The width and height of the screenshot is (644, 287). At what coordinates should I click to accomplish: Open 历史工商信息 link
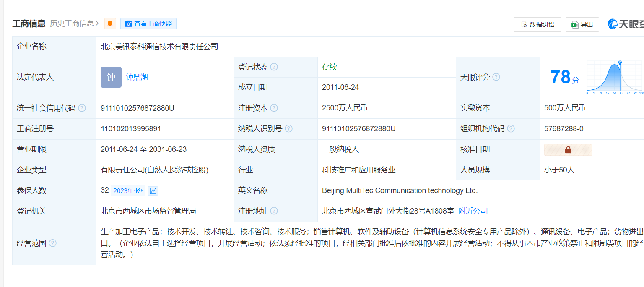[74, 23]
